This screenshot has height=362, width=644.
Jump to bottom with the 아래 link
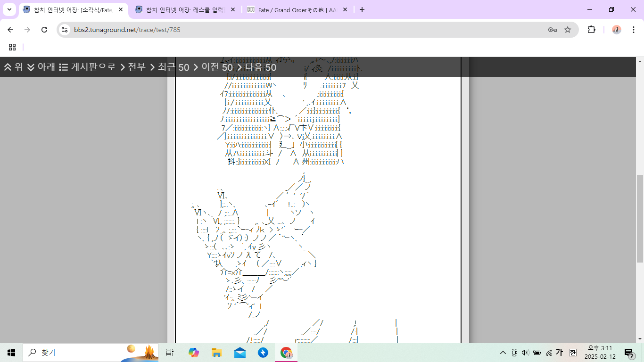pos(41,67)
